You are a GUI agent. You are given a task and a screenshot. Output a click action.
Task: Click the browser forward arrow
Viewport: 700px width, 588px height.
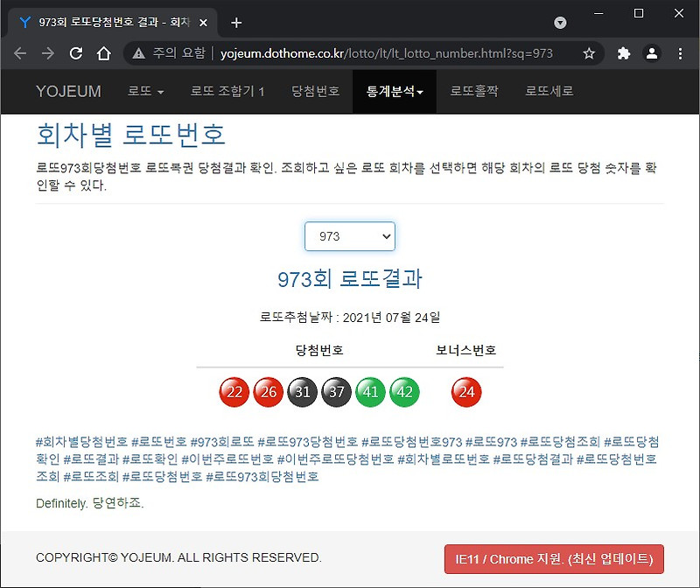(48, 53)
